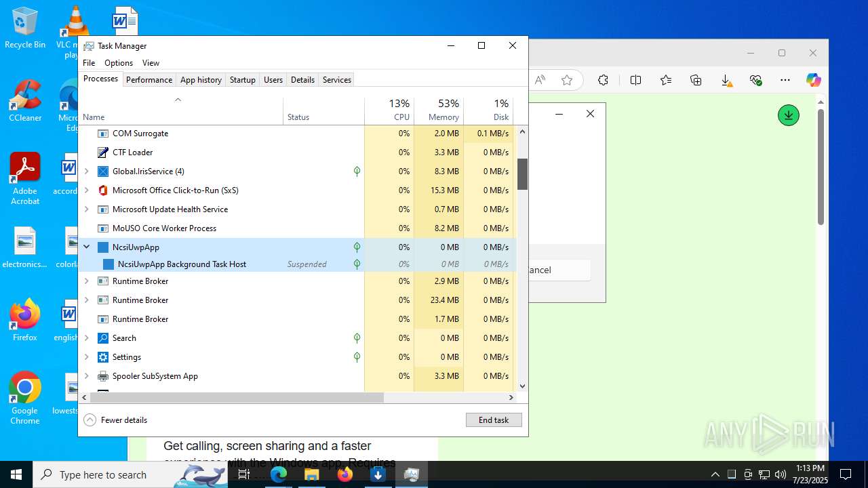Click the NcsiUwpApp blue square icon

point(103,247)
